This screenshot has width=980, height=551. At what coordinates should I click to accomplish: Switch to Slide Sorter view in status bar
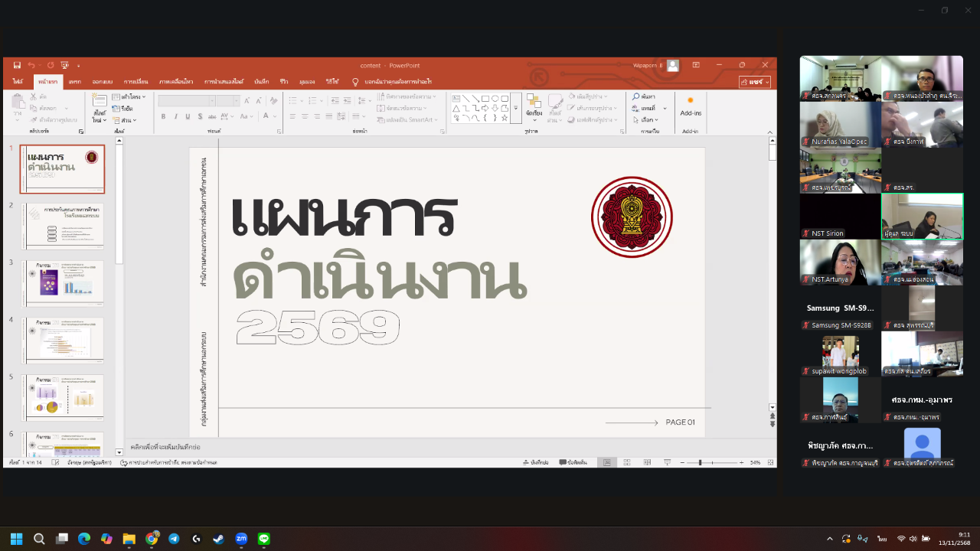pyautogui.click(x=626, y=462)
